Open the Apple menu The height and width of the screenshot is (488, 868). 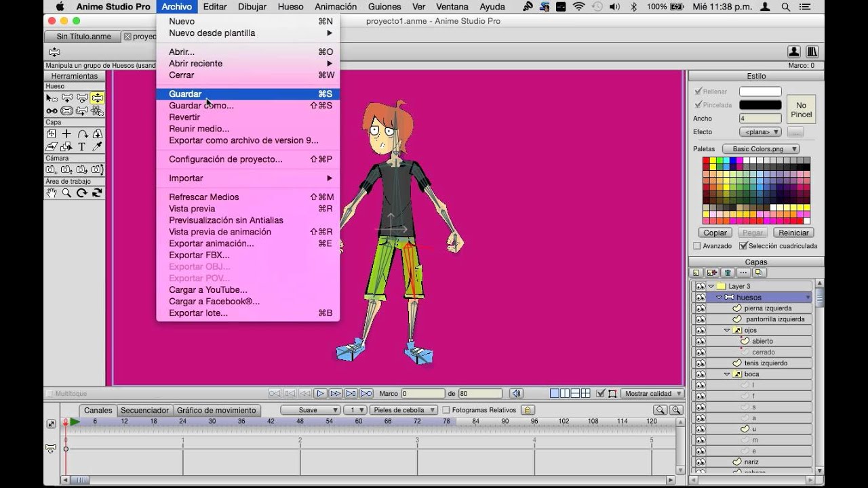(60, 7)
